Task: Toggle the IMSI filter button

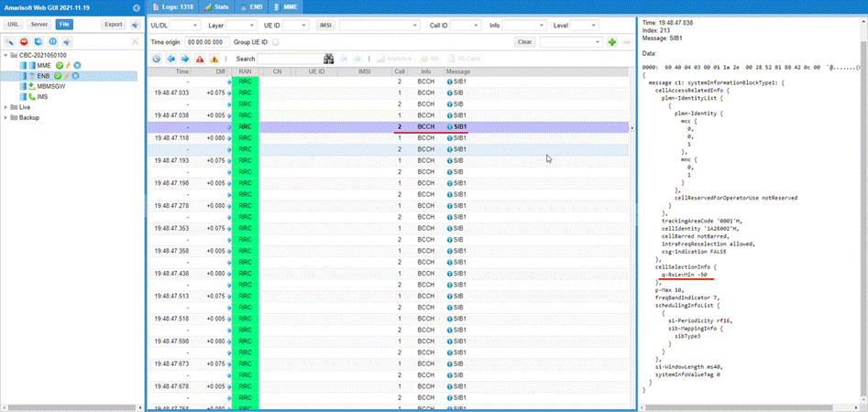Action: (324, 26)
